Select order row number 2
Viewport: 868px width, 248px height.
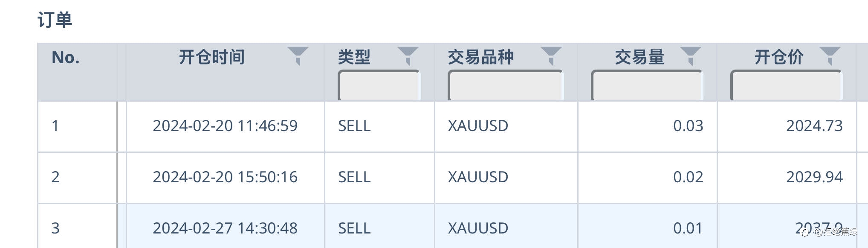click(453, 178)
